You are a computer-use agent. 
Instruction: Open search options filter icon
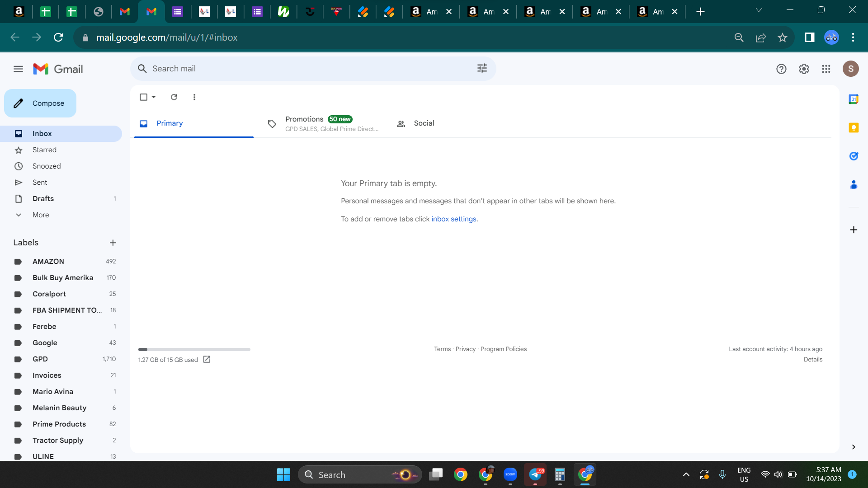point(482,68)
